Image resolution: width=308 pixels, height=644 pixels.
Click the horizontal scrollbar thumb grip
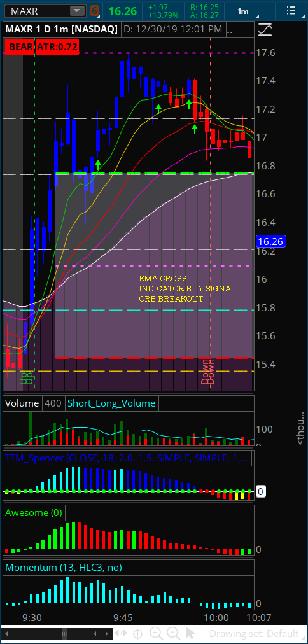point(64,634)
